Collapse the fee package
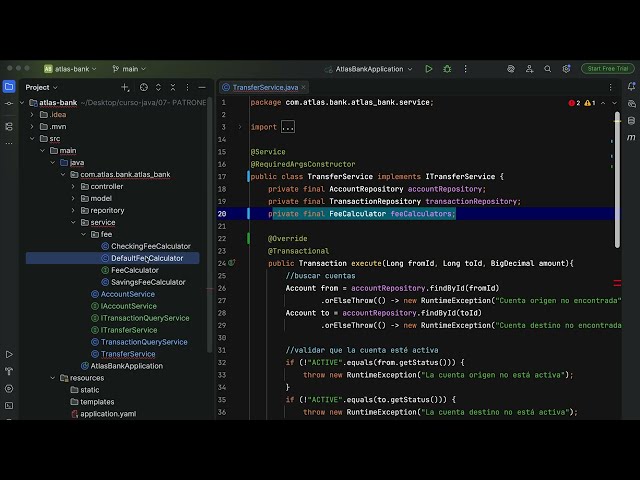The image size is (640, 480). tap(84, 234)
